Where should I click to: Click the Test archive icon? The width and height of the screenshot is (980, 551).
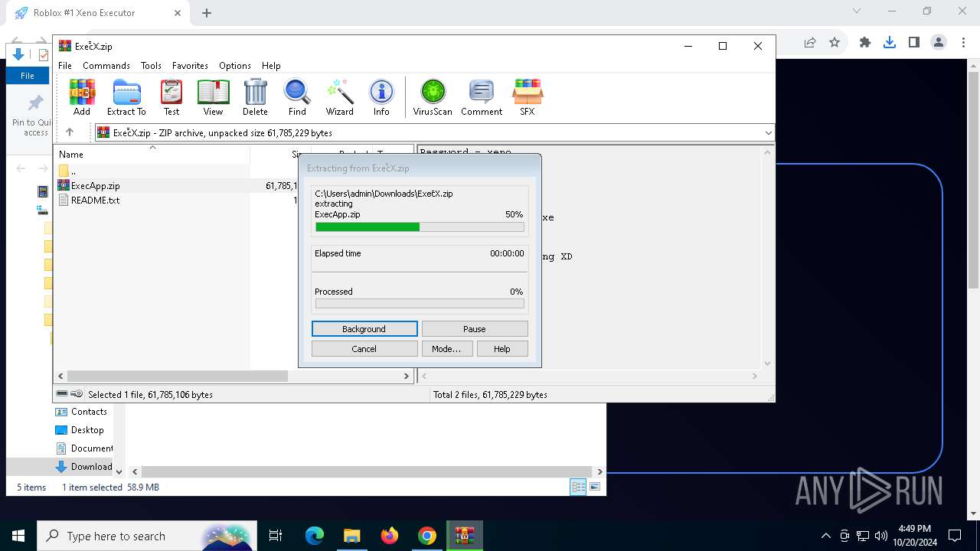171,97
